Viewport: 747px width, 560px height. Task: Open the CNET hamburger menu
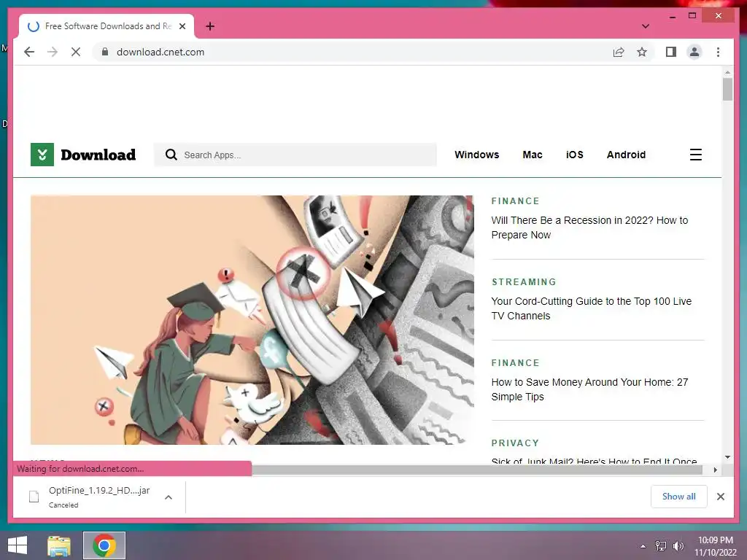coord(695,155)
